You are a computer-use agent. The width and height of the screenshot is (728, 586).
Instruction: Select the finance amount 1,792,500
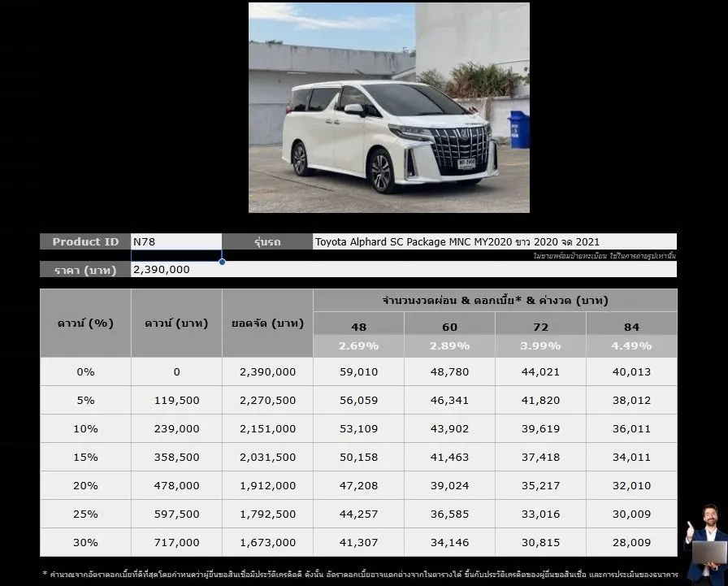(267, 514)
